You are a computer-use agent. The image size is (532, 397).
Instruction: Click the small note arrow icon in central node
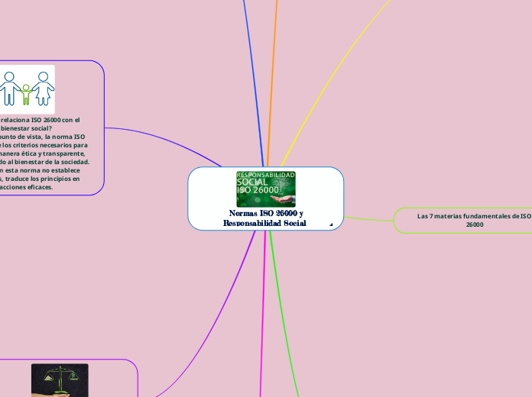pyautogui.click(x=331, y=224)
